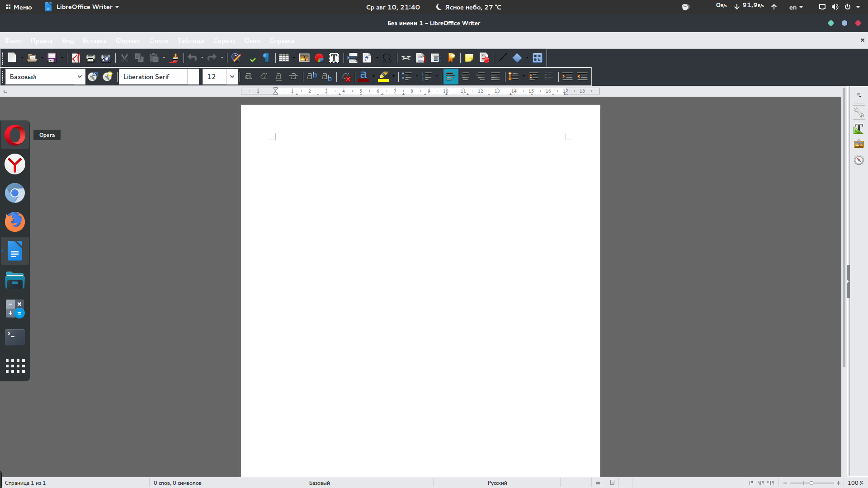Open the Формат menu
868x488 pixels.
(x=127, y=41)
